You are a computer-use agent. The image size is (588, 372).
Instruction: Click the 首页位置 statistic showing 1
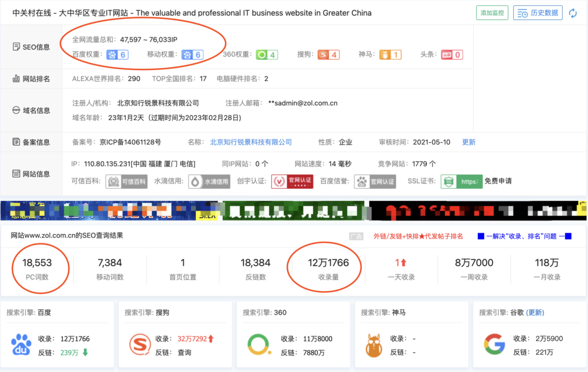click(183, 269)
